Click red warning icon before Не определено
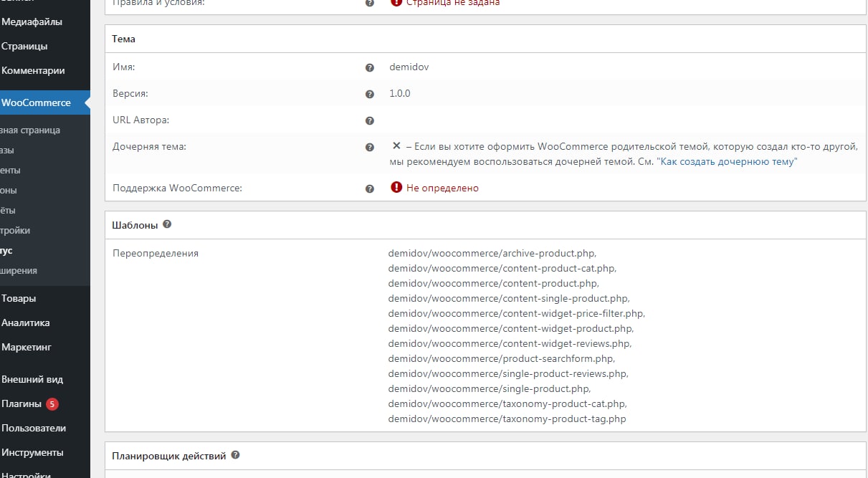Screen dimensions: 868x478 tap(396, 188)
